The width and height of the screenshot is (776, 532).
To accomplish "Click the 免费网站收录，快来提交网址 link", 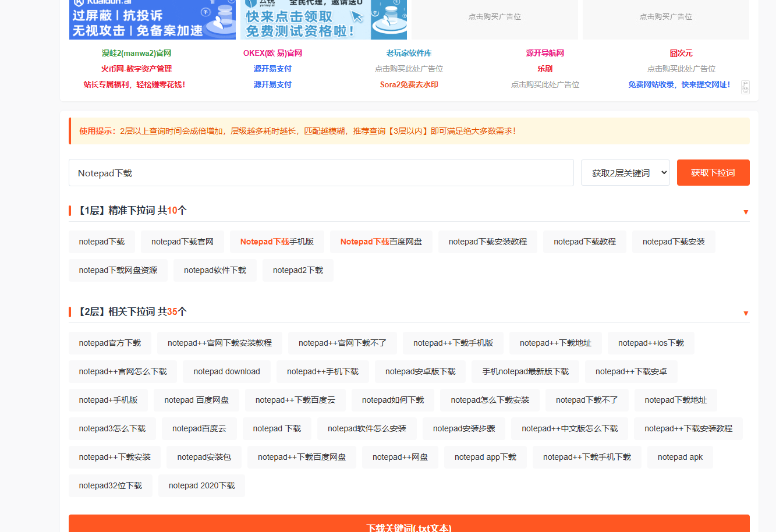I will [679, 84].
